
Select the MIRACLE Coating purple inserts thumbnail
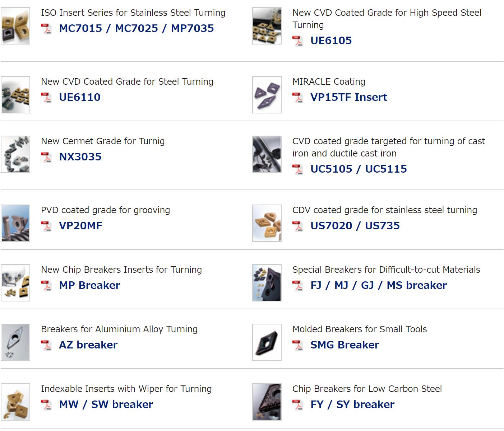pyautogui.click(x=267, y=95)
